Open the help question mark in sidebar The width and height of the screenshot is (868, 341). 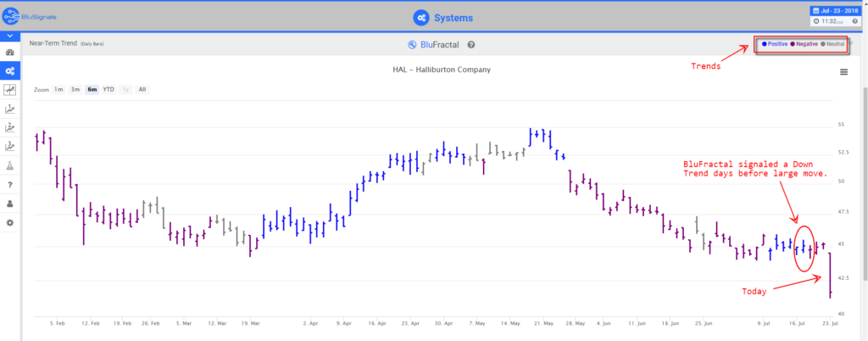pos(9,184)
